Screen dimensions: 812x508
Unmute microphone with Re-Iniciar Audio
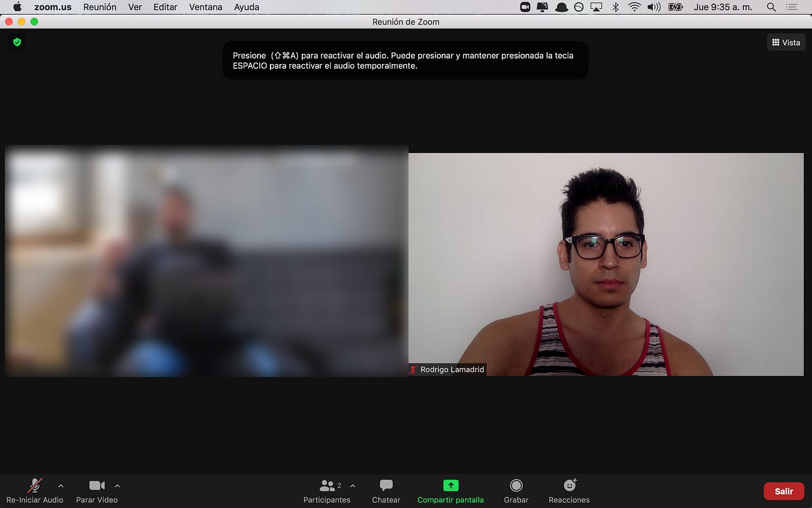[35, 491]
